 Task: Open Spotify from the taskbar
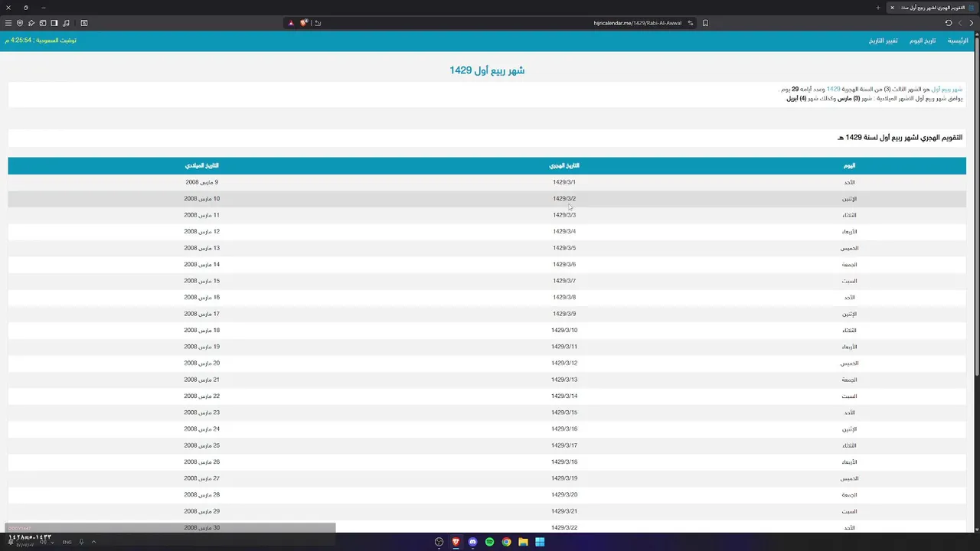[489, 542]
